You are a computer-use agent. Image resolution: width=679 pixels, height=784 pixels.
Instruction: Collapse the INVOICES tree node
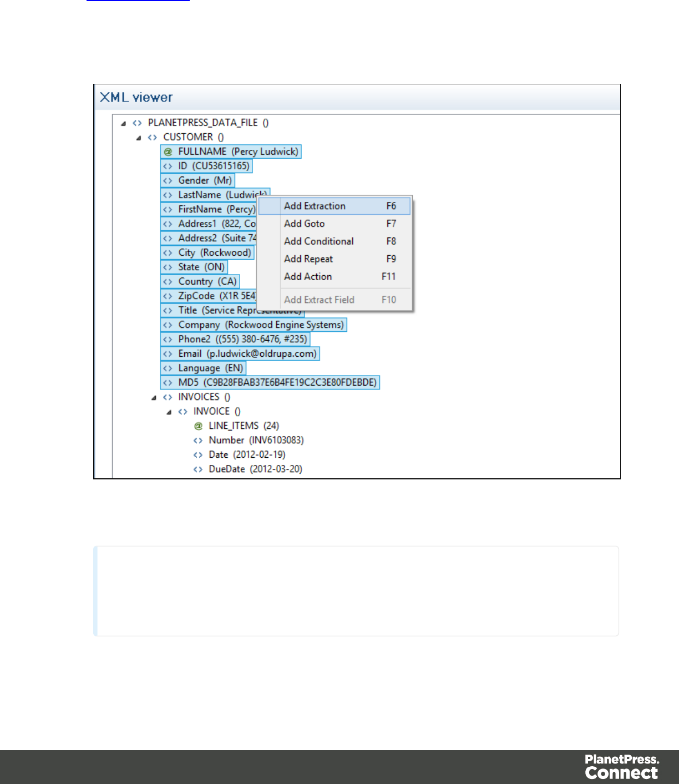[154, 397]
